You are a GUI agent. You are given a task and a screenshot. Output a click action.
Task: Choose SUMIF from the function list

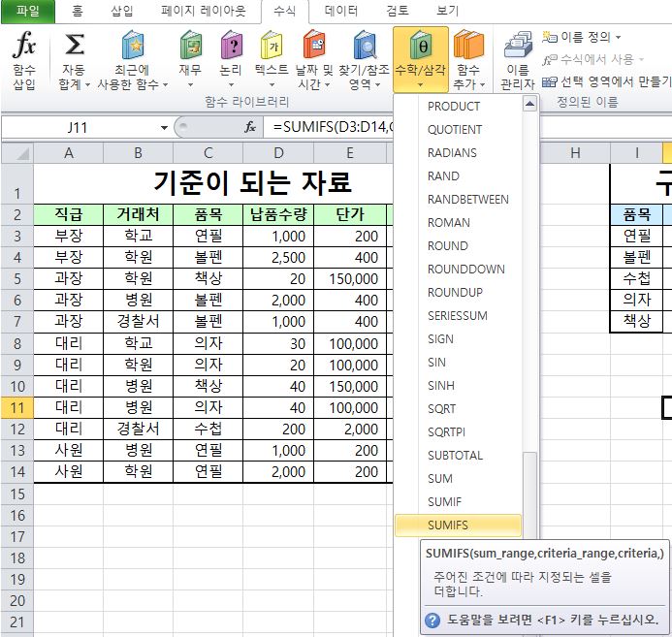click(458, 501)
